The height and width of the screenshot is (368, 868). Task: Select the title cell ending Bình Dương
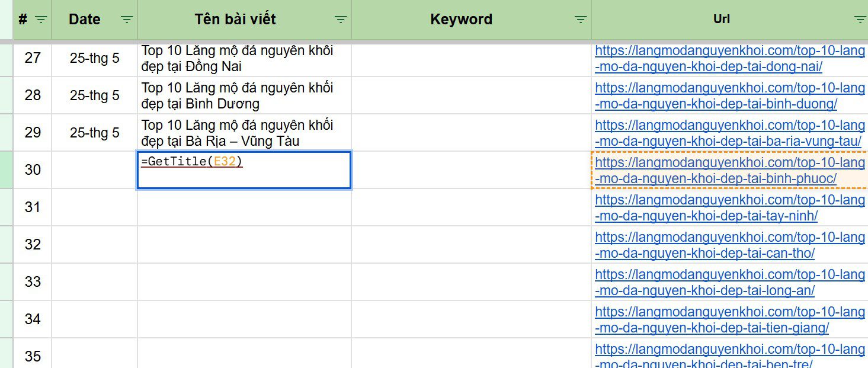pos(244,95)
